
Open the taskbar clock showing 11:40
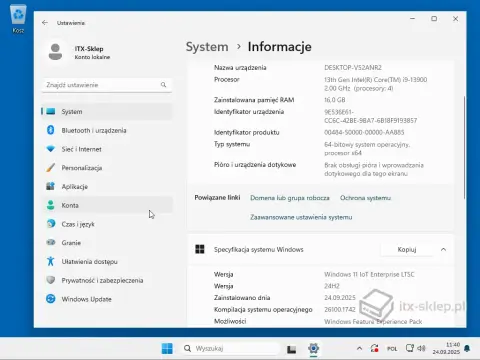click(x=447, y=348)
